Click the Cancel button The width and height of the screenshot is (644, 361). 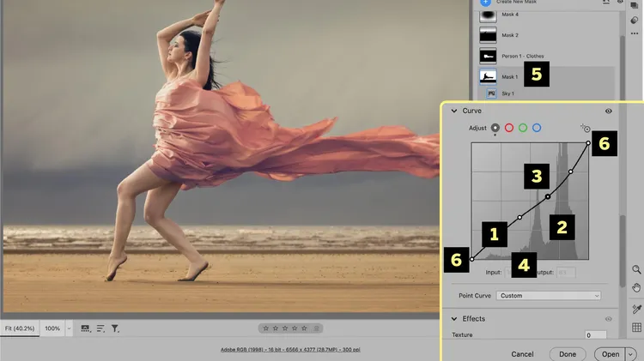point(522,354)
